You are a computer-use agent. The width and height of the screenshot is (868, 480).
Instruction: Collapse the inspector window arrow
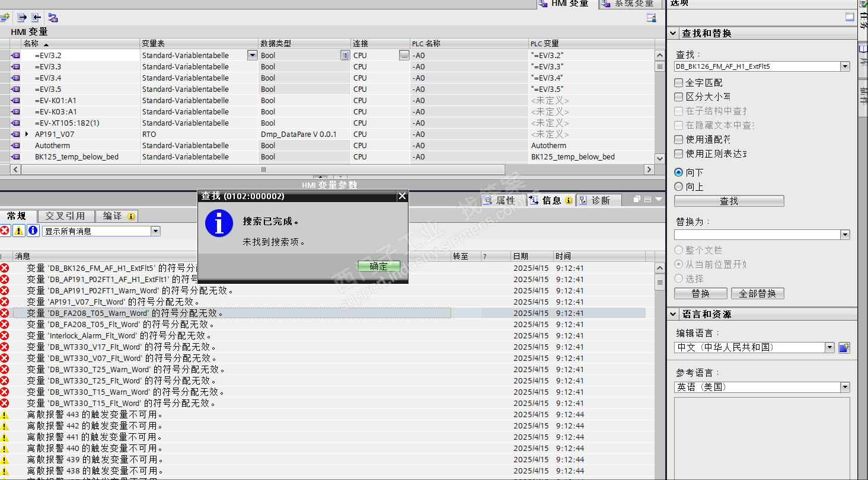(658, 200)
